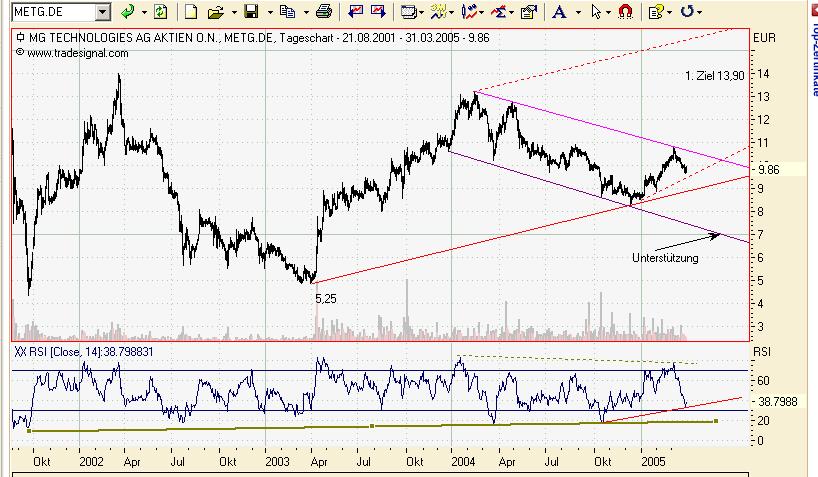The height and width of the screenshot is (477, 818).
Task: Click the sigma function icon
Action: click(499, 11)
